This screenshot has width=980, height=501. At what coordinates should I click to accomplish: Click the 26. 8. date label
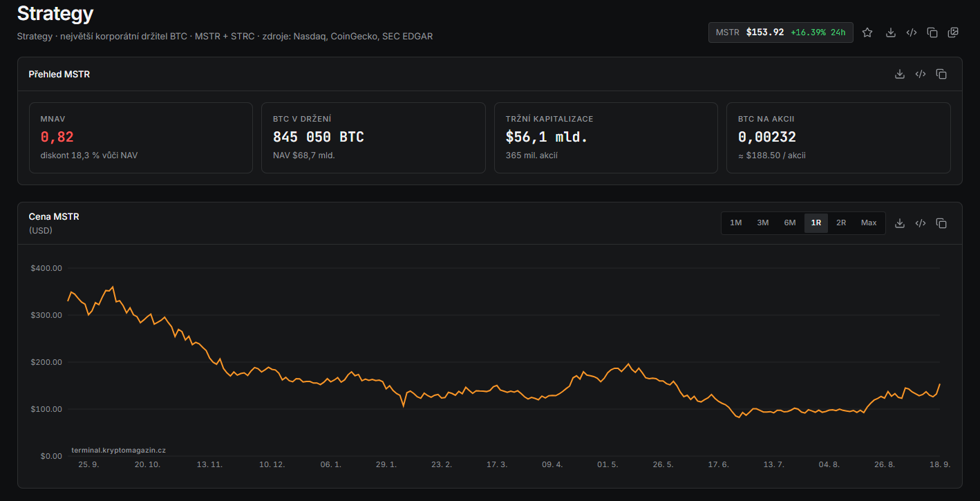click(x=884, y=464)
